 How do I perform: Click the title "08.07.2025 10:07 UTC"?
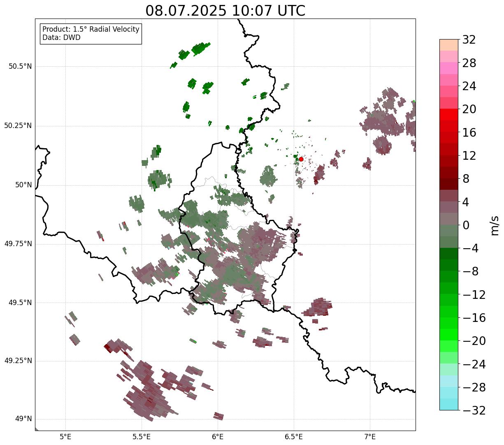[225, 11]
